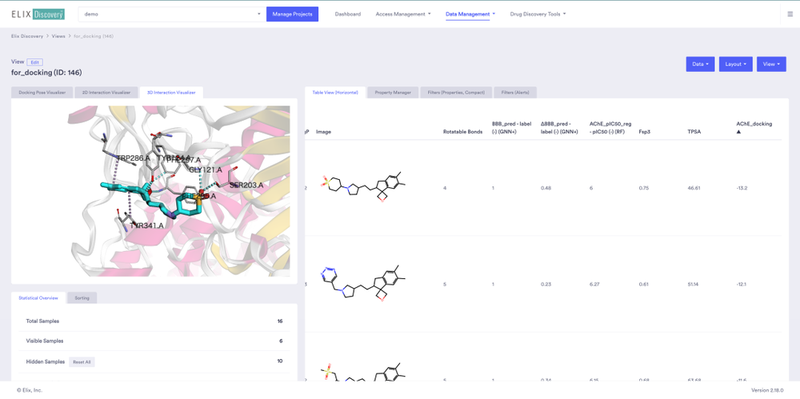The height and width of the screenshot is (399, 800).
Task: Click the Views breadcrumb link
Action: point(58,36)
